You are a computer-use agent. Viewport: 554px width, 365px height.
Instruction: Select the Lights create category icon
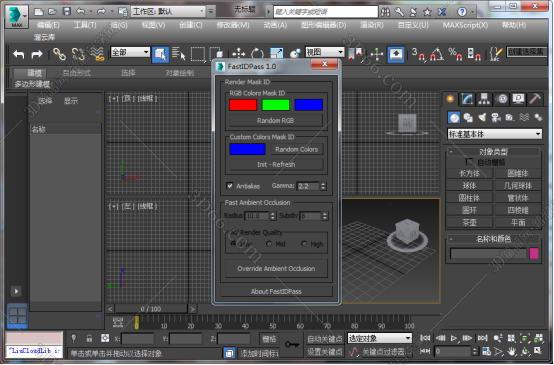[x=482, y=117]
